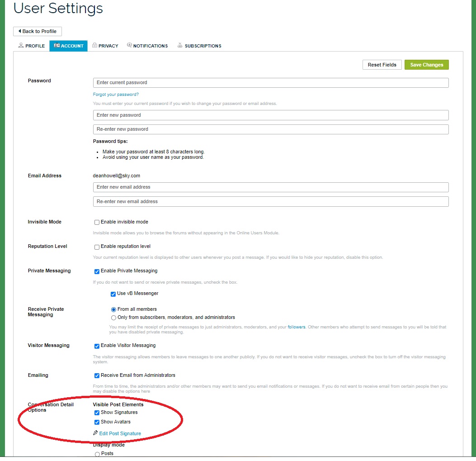The height and width of the screenshot is (461, 476).
Task: Disable the Use vB Messenger checkbox
Action: pos(113,294)
